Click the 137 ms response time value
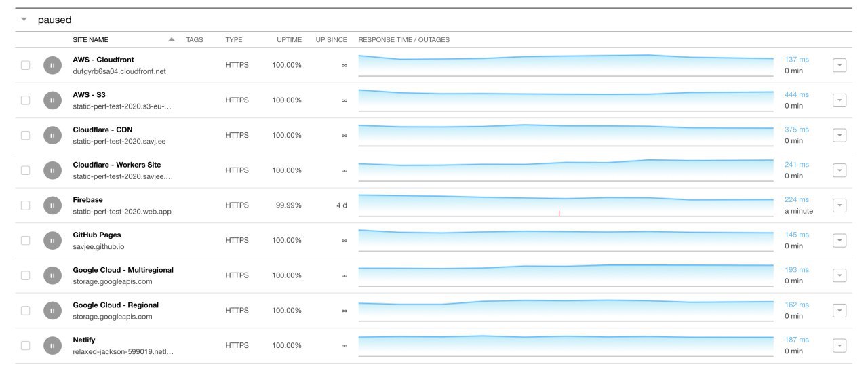 pyautogui.click(x=797, y=60)
